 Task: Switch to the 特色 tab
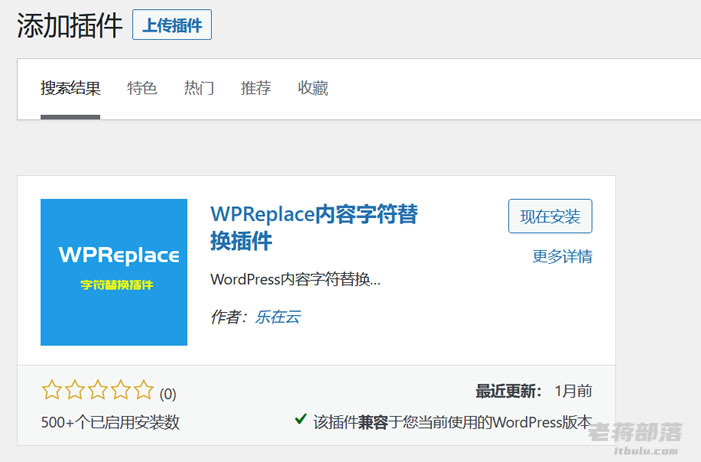[x=142, y=88]
